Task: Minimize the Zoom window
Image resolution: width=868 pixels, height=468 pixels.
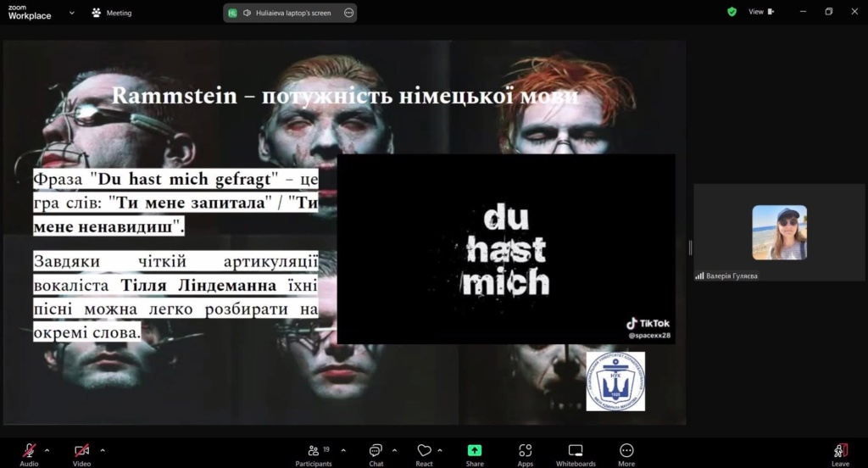Action: [x=803, y=12]
